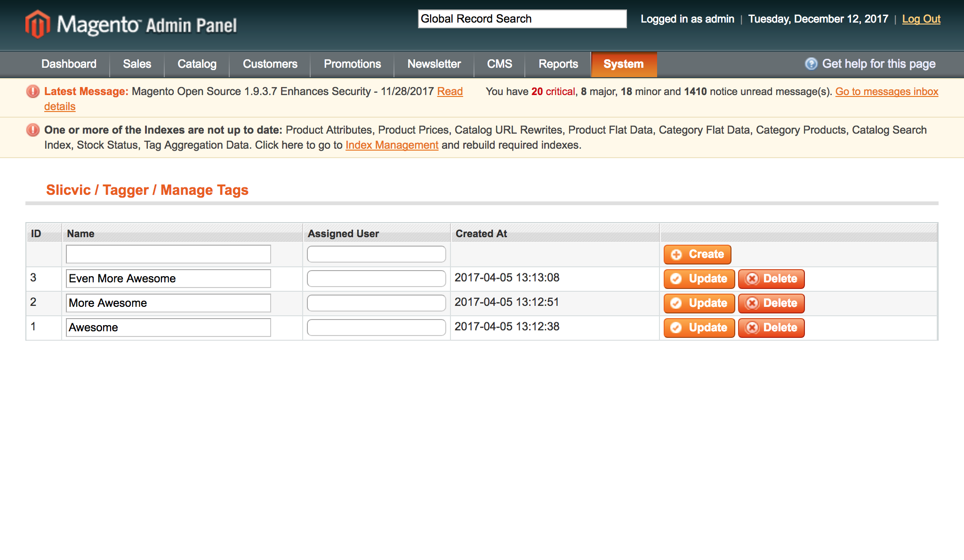Update the Even More Awesome tag
964x560 pixels.
(x=699, y=279)
